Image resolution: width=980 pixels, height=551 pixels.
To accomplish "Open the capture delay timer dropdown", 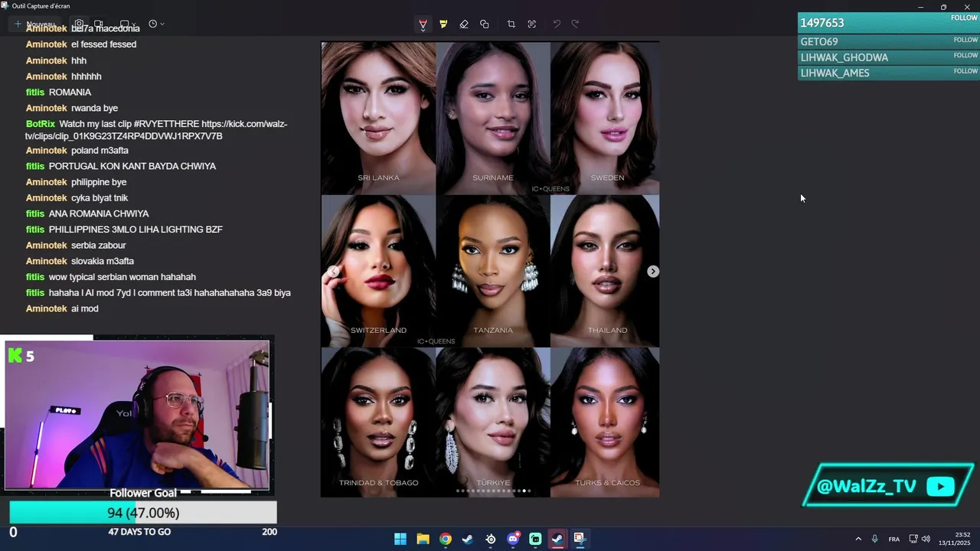I will point(156,24).
